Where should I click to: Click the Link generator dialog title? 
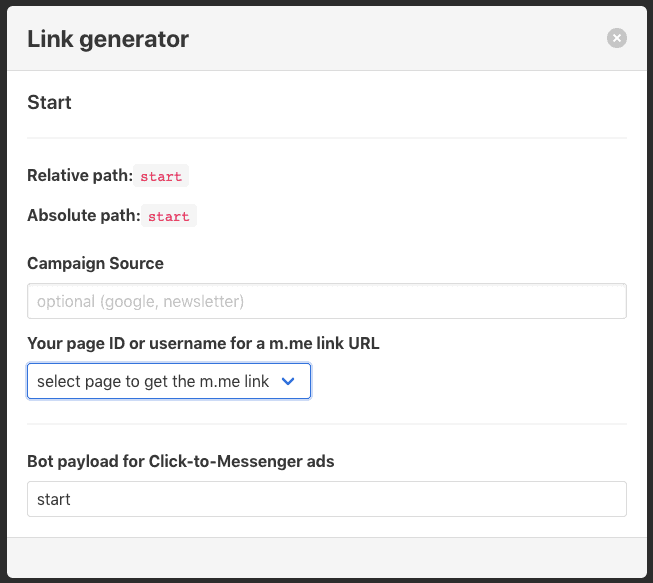pyautogui.click(x=108, y=39)
